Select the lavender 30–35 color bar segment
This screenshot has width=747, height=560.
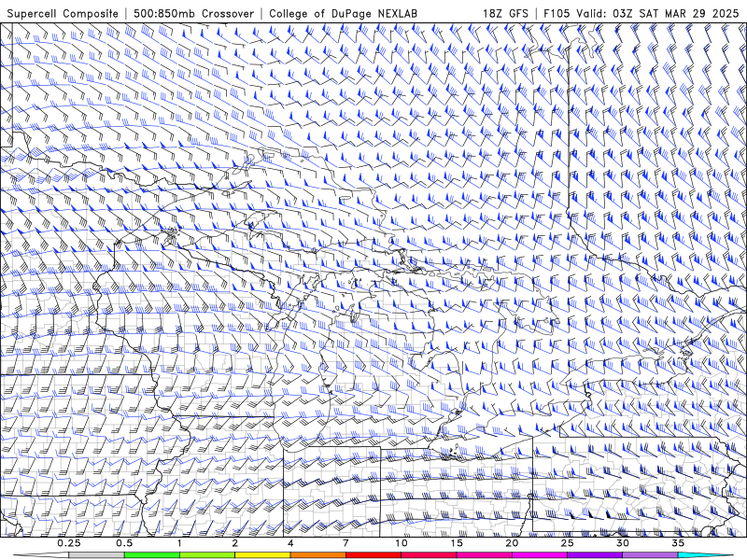point(650,555)
